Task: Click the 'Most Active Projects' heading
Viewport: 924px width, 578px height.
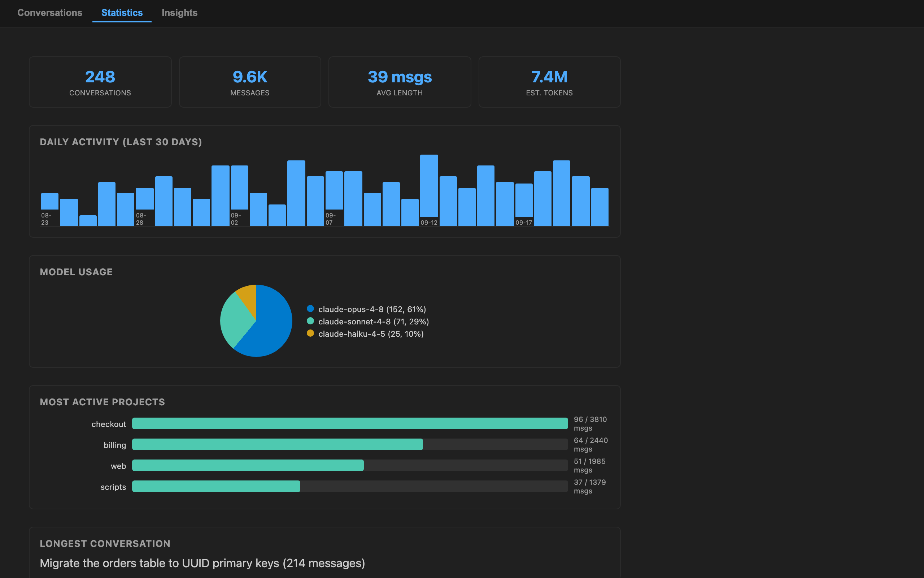Action: 103,402
